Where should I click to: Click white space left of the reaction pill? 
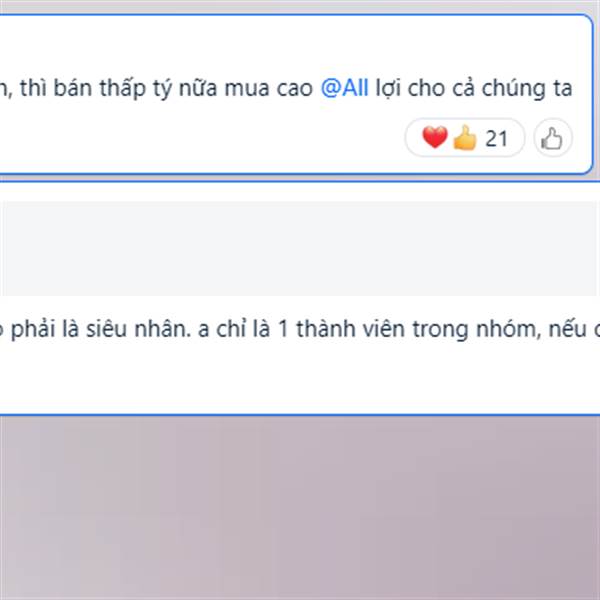[201, 138]
